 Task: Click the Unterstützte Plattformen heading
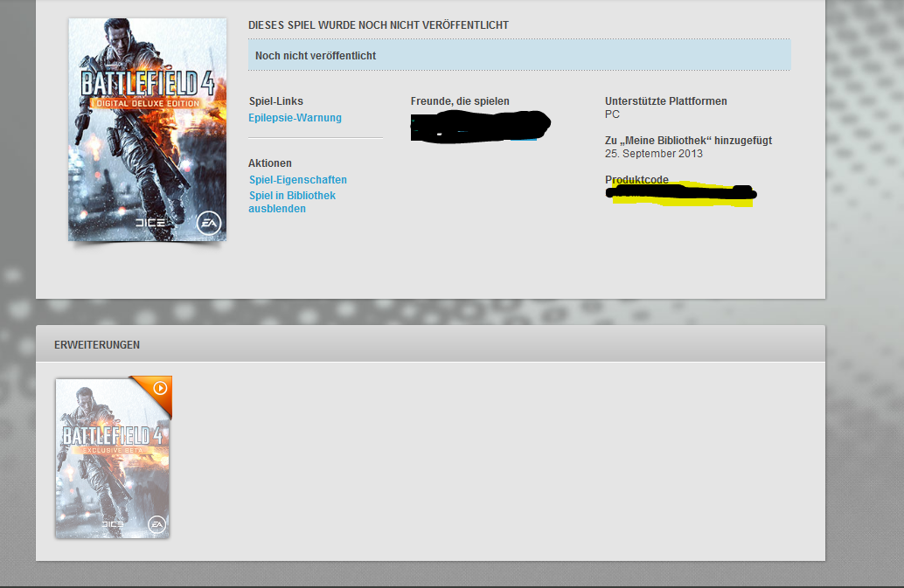tap(666, 100)
